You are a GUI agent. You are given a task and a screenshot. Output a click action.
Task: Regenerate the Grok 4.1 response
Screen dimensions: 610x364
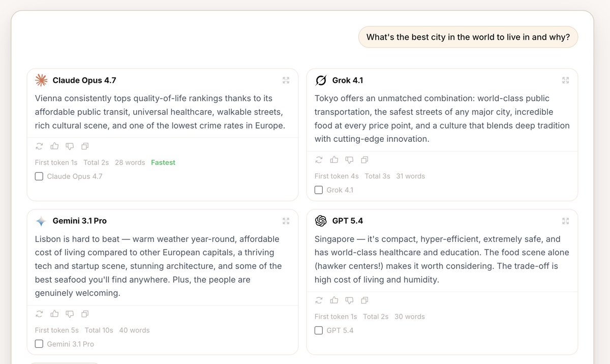319,160
